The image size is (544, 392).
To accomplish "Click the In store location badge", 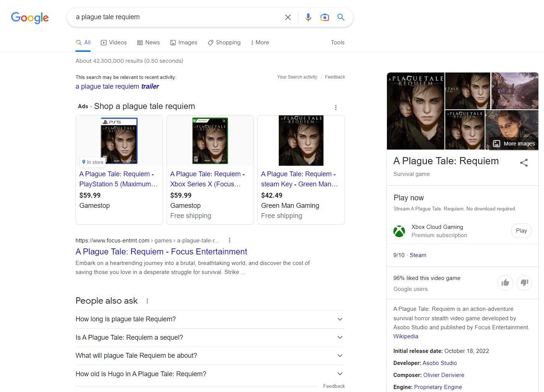I will coord(93,162).
